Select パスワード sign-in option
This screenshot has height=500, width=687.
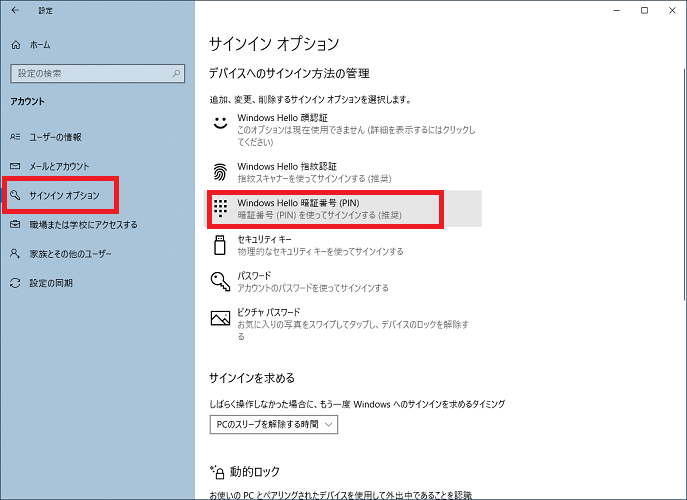coord(344,281)
